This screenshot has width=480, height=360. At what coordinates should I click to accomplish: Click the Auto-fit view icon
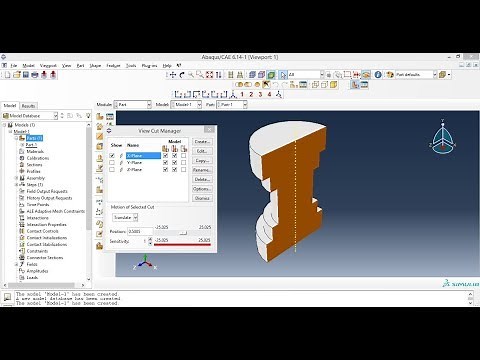pos(209,75)
